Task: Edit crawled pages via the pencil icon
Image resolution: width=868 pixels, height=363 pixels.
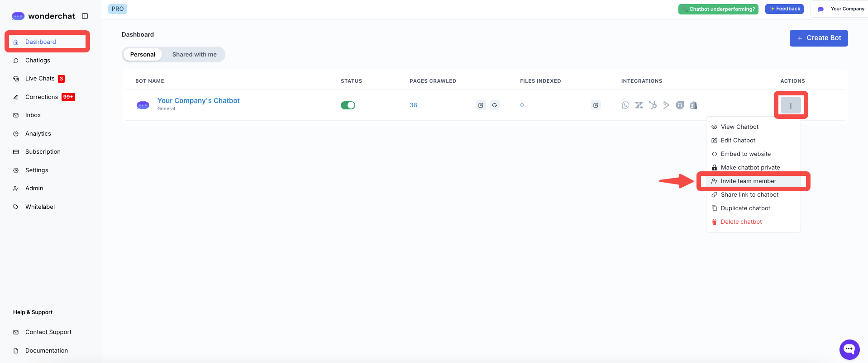Action: click(x=481, y=105)
